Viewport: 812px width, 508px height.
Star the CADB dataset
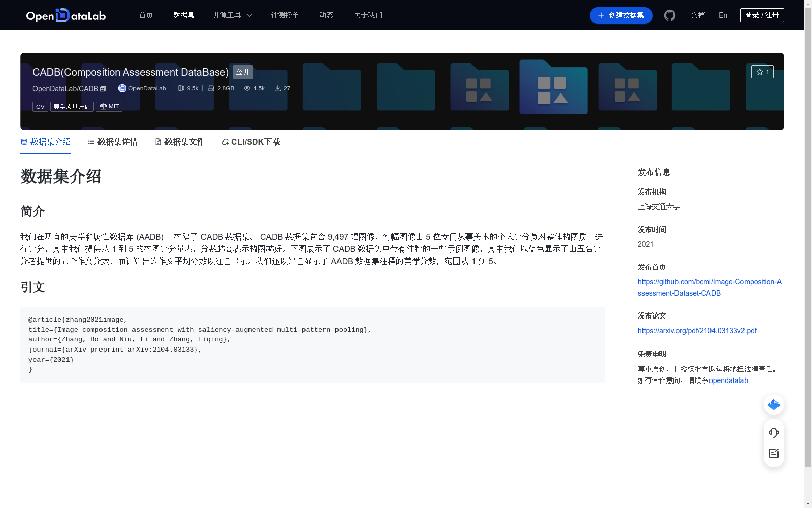point(762,72)
